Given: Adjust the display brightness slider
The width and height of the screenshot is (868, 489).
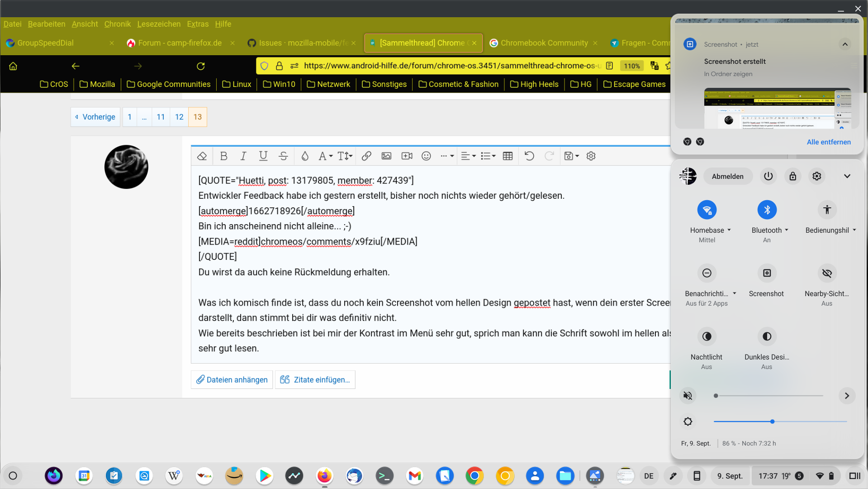Looking at the screenshot, I should (x=773, y=422).
